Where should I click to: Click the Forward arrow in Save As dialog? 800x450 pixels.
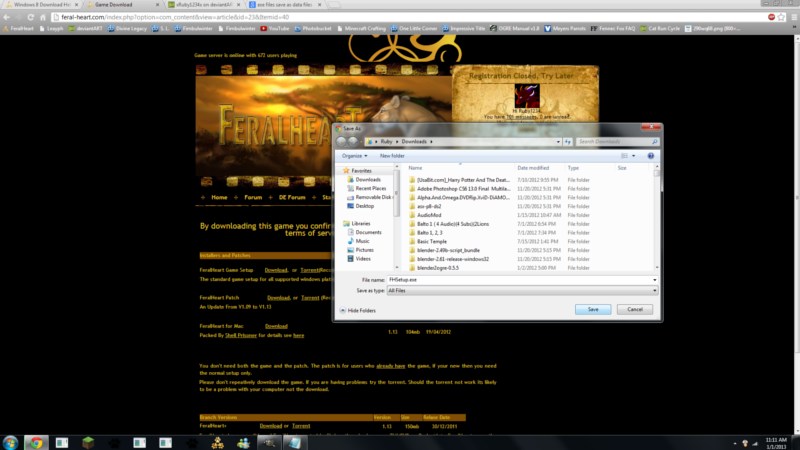(x=353, y=141)
